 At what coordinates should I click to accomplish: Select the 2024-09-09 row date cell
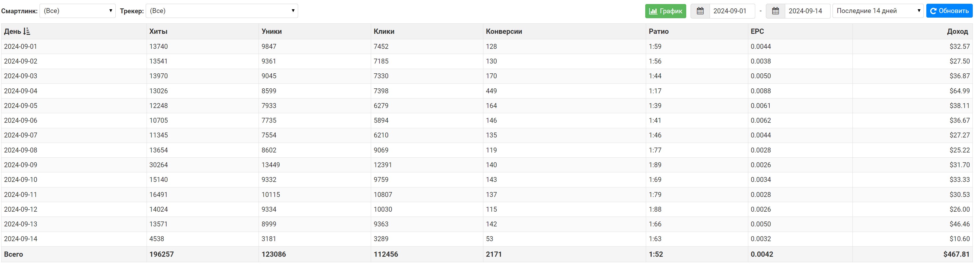pos(20,165)
